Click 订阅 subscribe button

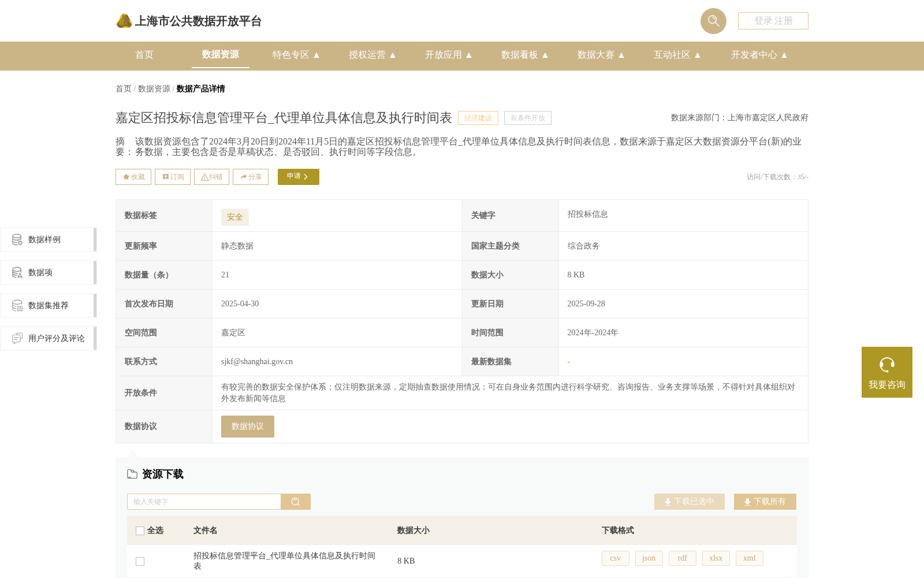(x=173, y=177)
